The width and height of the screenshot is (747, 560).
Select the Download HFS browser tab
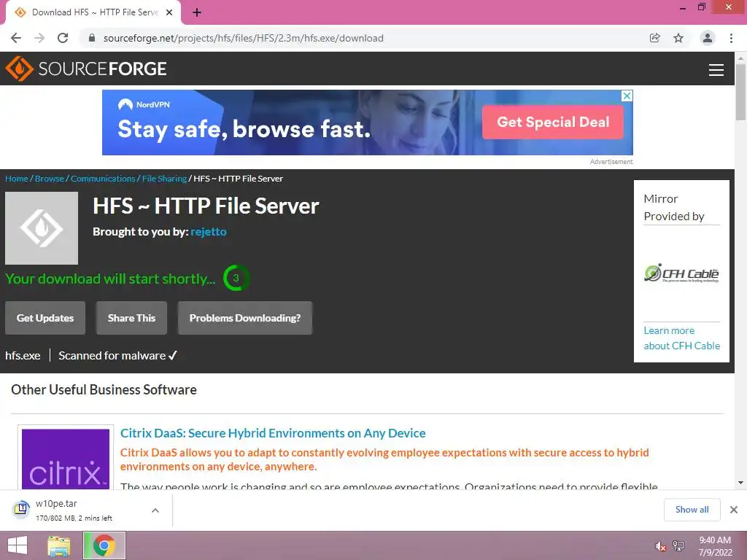point(93,12)
